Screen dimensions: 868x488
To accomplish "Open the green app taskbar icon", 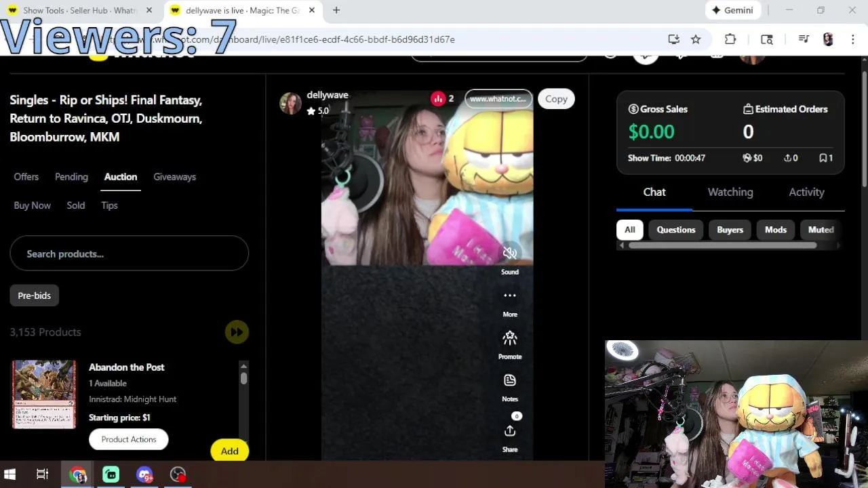I will click(x=111, y=474).
